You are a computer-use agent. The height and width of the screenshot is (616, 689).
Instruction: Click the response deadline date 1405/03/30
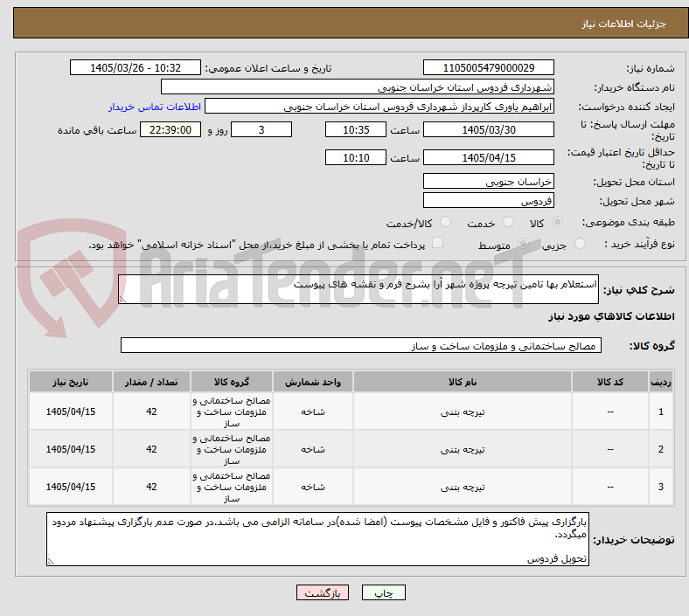(x=488, y=129)
